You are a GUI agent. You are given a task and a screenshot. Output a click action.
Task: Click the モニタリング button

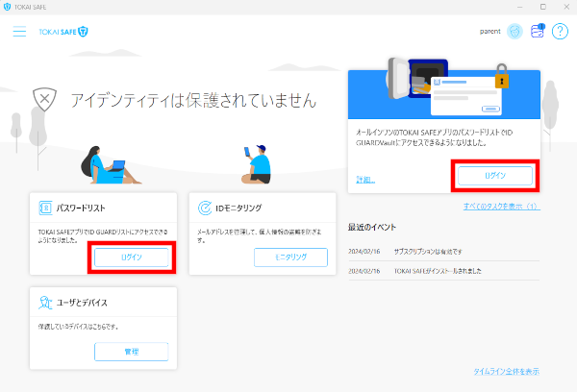coord(290,257)
